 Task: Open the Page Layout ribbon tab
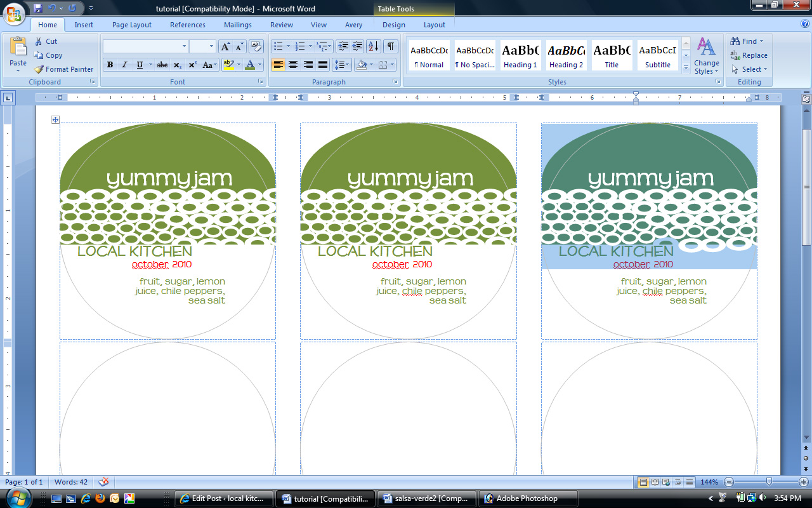132,25
